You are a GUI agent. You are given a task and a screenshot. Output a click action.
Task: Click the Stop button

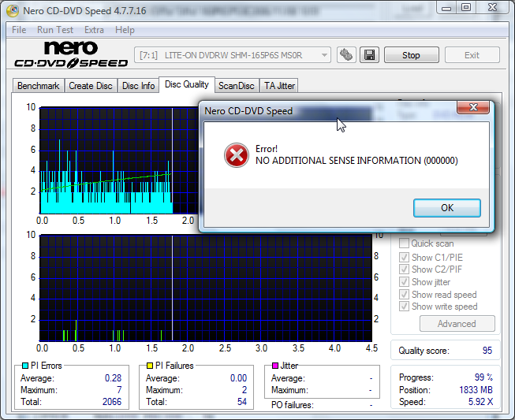click(x=411, y=55)
